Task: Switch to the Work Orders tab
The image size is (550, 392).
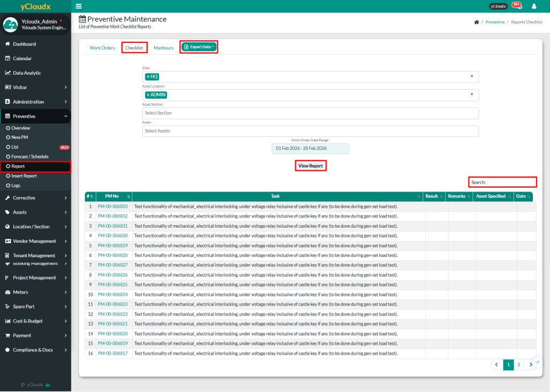Action: [x=102, y=48]
